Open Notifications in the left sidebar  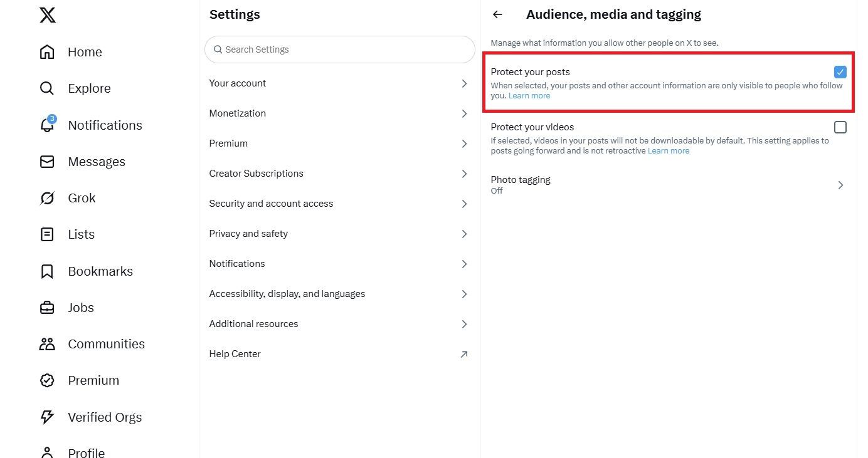(105, 125)
